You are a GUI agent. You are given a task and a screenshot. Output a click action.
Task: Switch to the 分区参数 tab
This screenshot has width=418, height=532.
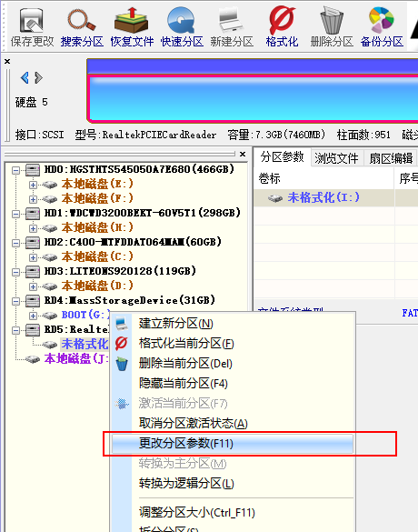282,157
